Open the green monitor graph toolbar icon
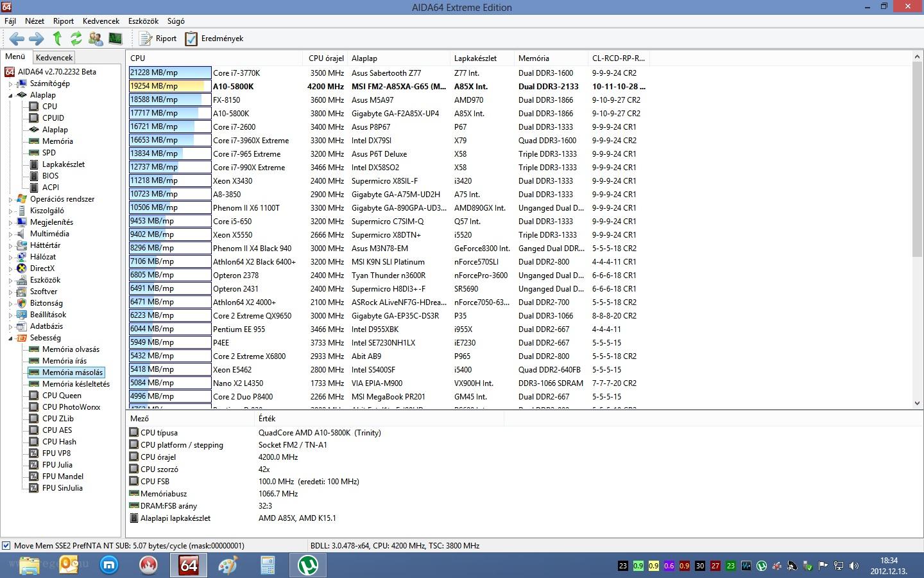924x578 pixels. pos(116,39)
